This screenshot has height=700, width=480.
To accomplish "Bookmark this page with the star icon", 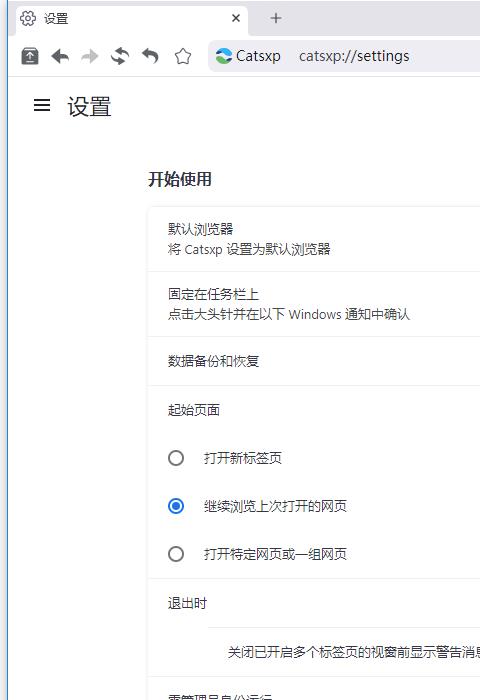I will (183, 56).
